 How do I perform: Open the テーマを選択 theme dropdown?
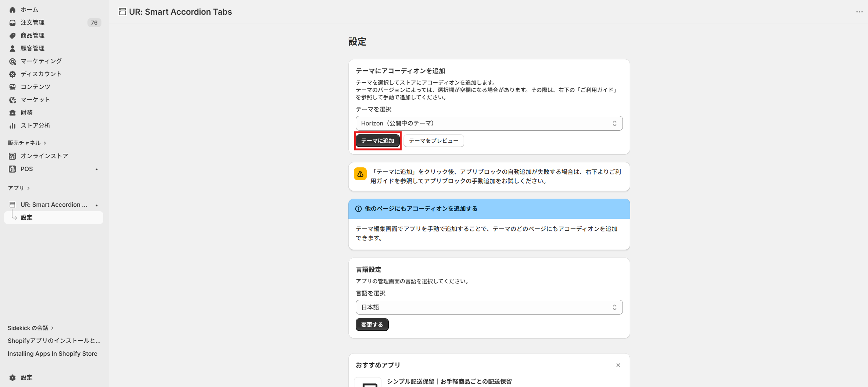(489, 123)
